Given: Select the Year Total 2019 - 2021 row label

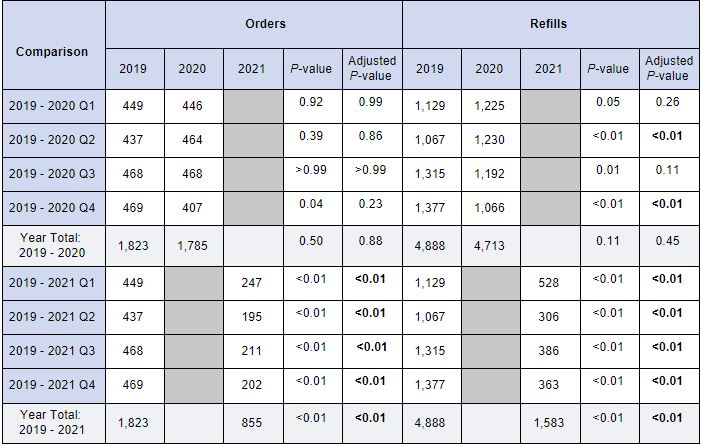Looking at the screenshot, I should click(x=53, y=421).
